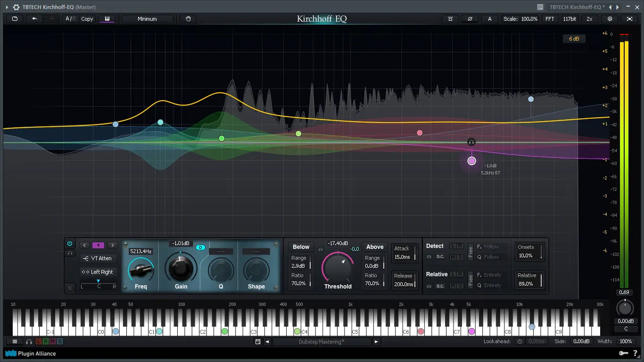644x362 pixels.
Task: Toggle the Relative S.C. sidechain button
Action: pos(440,286)
